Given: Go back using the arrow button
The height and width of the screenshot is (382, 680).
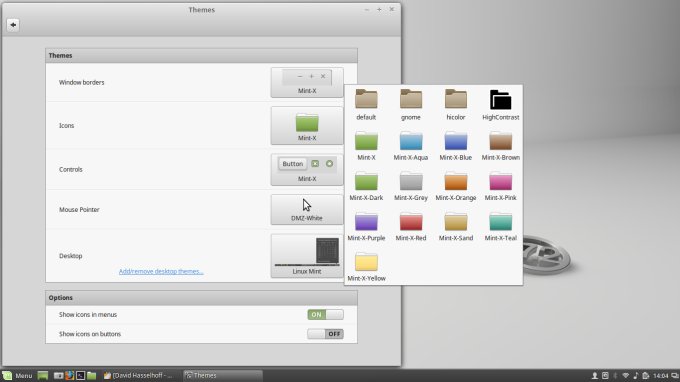Looking at the screenshot, I should pos(13,25).
